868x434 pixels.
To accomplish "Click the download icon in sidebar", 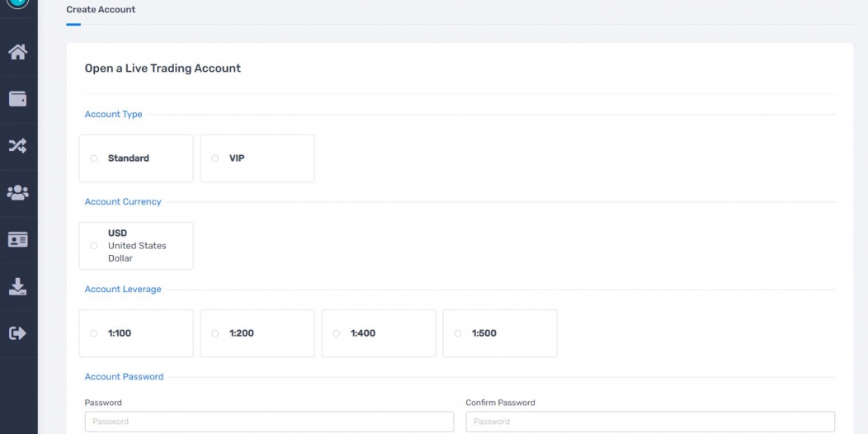I will tap(17, 286).
